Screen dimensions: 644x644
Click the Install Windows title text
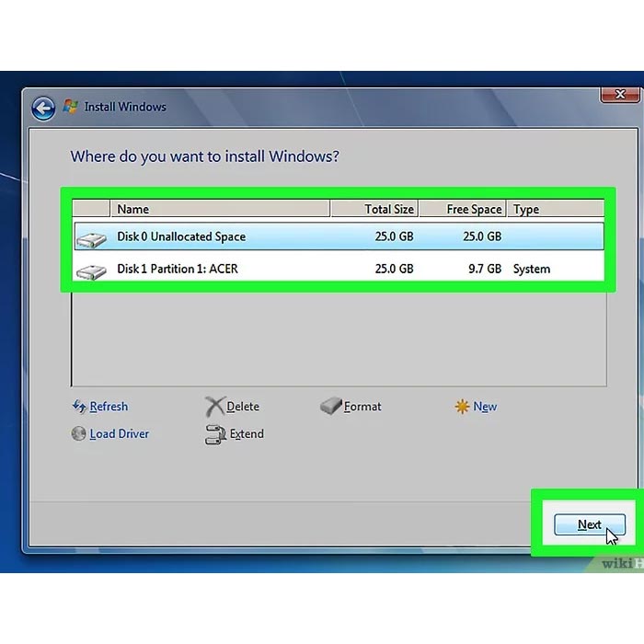[x=125, y=107]
